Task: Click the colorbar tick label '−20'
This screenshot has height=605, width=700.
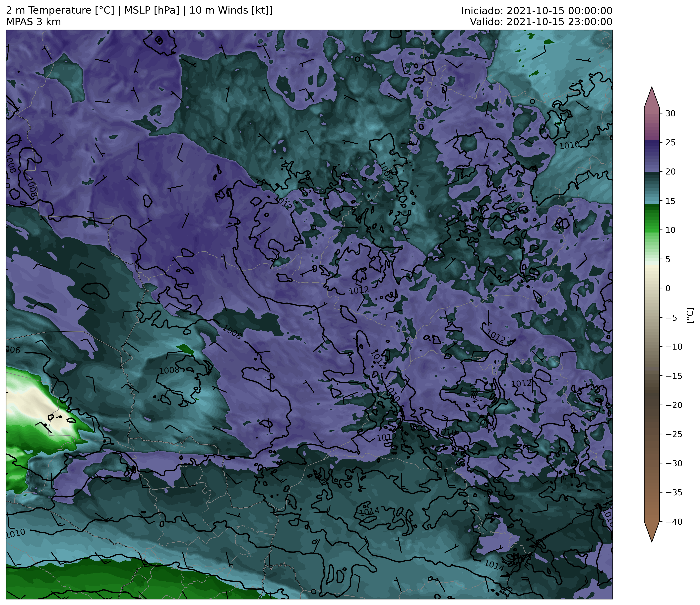Action: (674, 405)
